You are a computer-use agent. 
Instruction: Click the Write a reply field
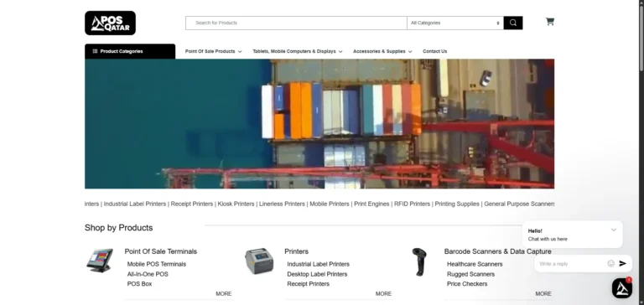[x=571, y=264]
